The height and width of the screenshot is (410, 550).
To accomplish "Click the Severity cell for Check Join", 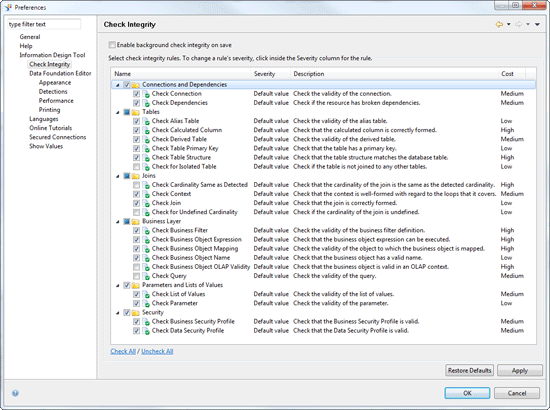I will click(x=271, y=203).
